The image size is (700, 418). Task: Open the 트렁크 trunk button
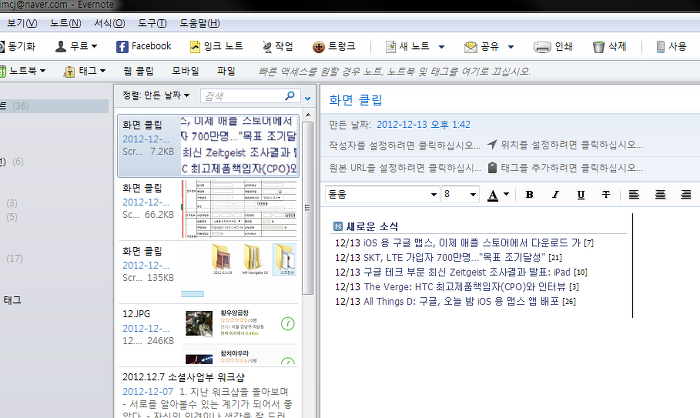[x=333, y=46]
